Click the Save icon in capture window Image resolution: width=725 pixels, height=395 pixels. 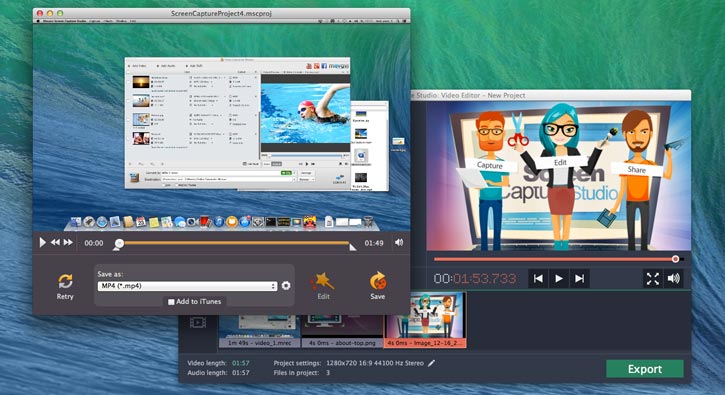click(378, 281)
